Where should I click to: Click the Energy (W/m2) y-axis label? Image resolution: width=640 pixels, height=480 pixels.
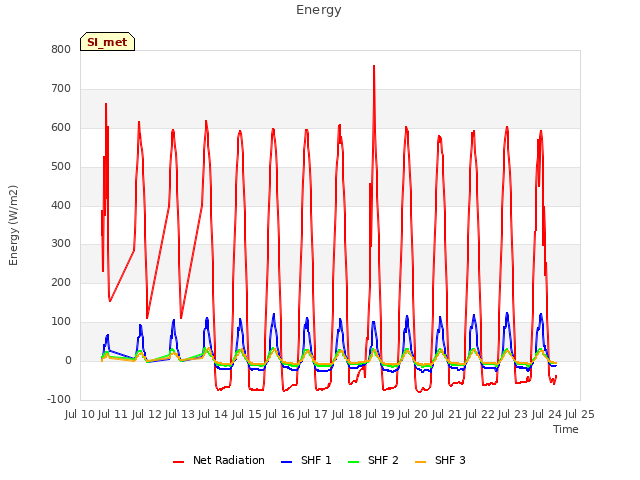point(13,225)
